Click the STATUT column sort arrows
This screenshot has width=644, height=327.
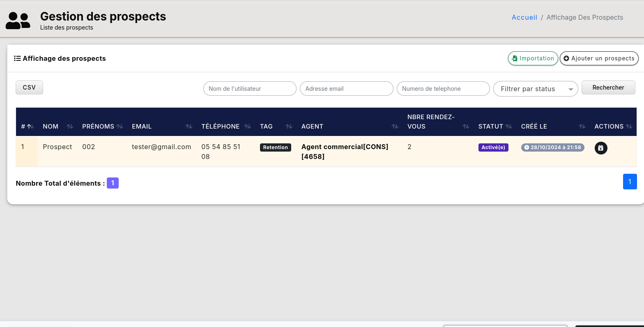[508, 127]
